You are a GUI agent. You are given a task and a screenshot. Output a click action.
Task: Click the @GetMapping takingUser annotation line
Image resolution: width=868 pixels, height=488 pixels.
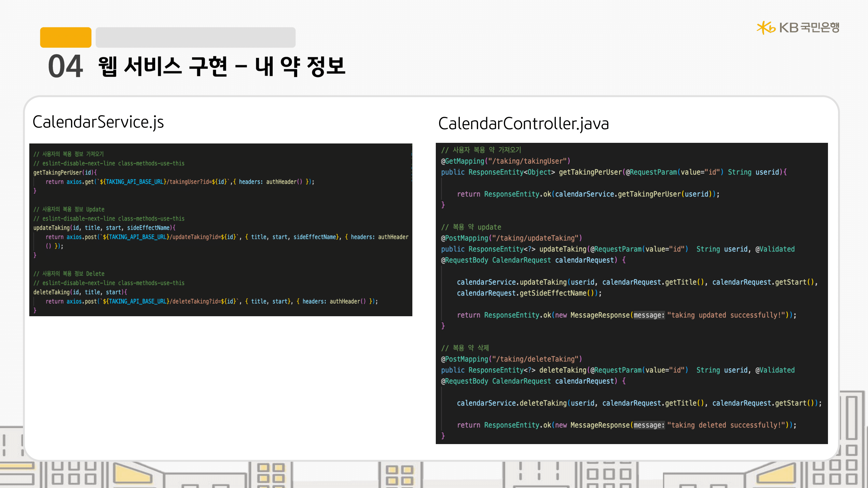click(x=505, y=161)
